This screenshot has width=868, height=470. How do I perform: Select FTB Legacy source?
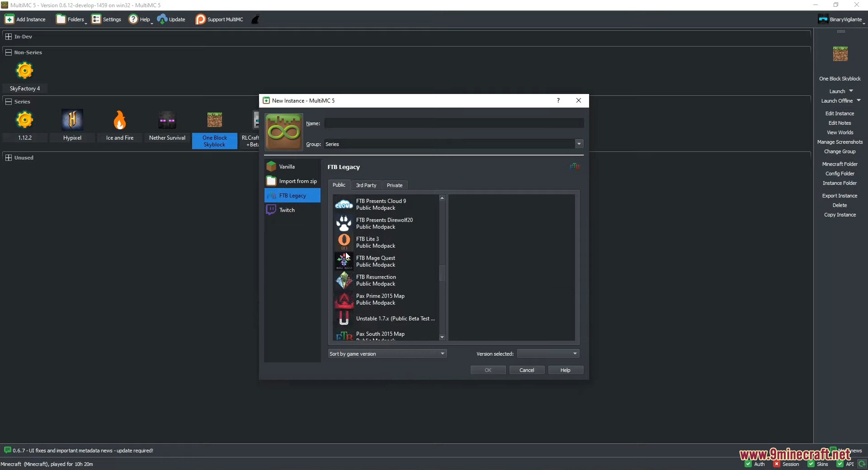(292, 196)
